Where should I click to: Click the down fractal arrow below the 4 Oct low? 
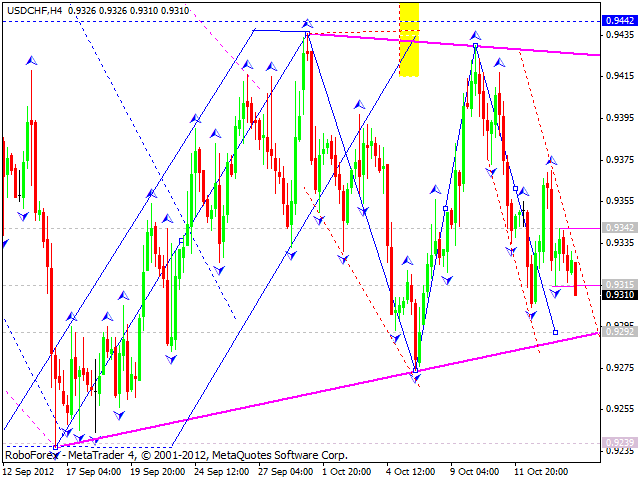416,379
